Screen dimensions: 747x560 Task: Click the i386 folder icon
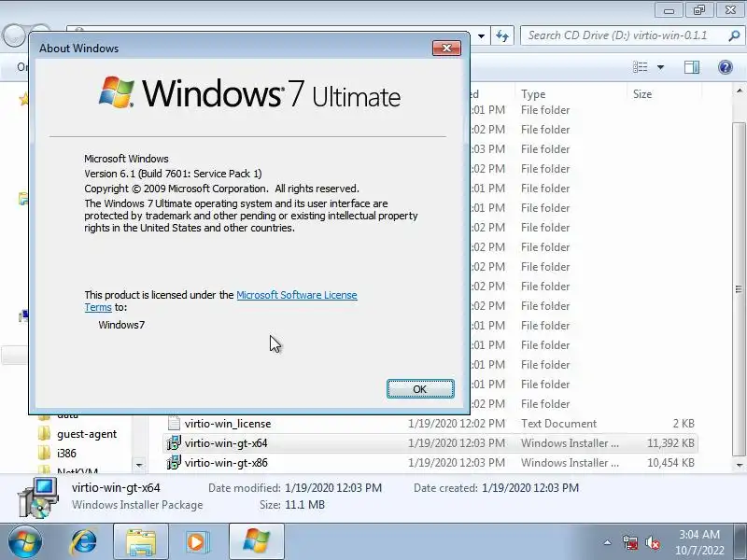point(44,453)
